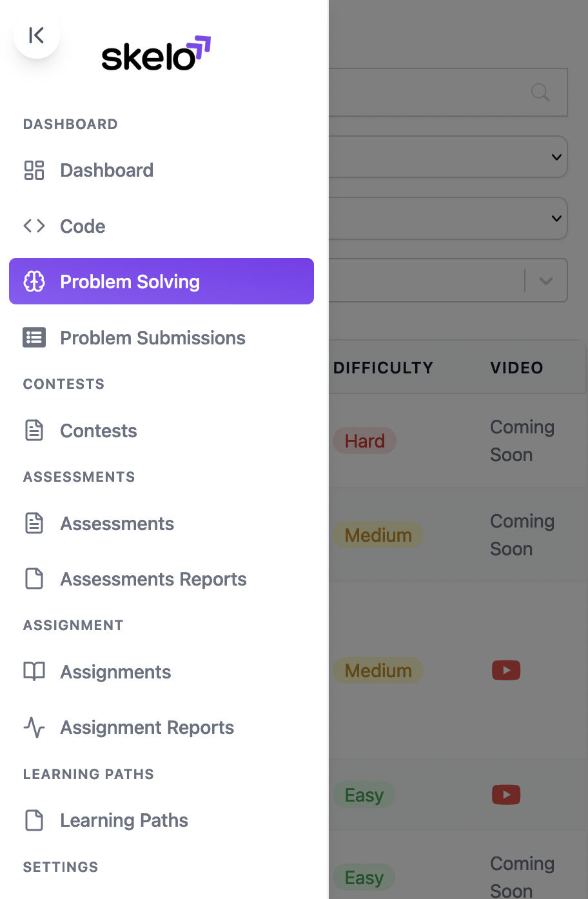Click the DIFFICULTY column header
588x899 pixels.
coord(383,368)
